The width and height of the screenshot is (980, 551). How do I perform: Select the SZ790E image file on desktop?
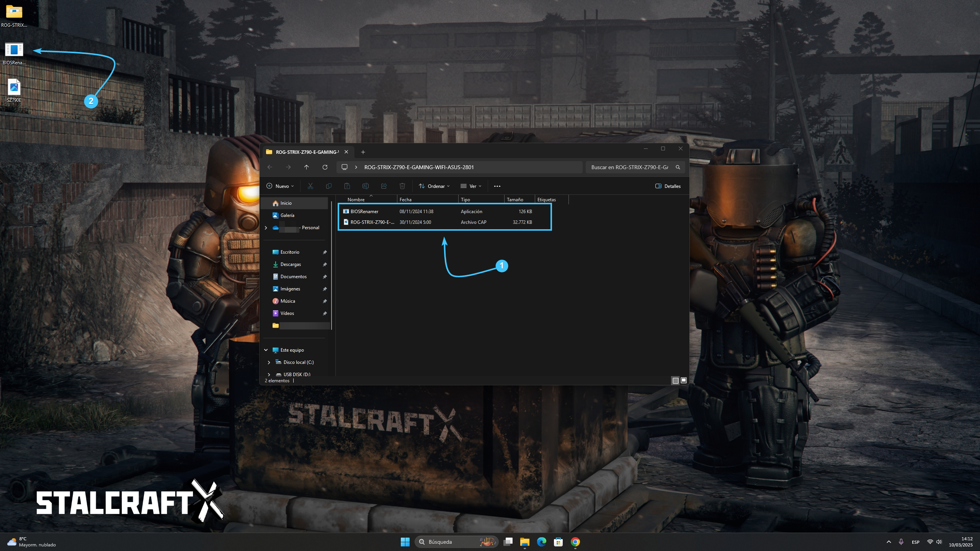[x=14, y=91]
